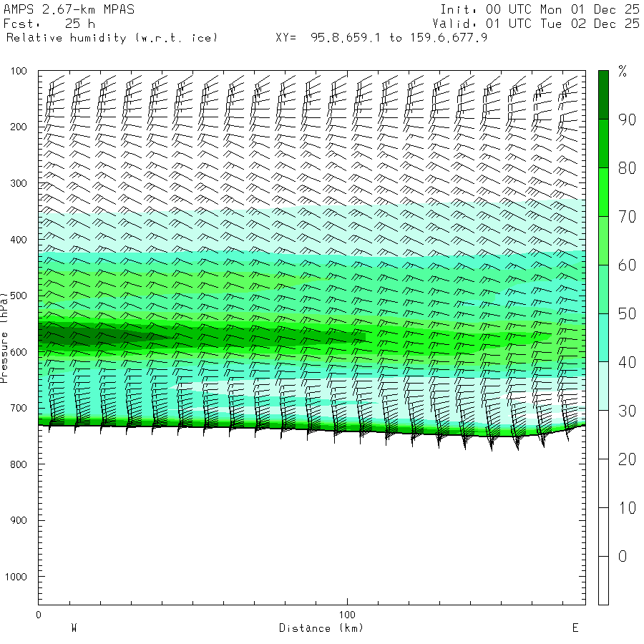This screenshot has height=644, width=644.
Task: Click the 'Valid: 01 UTC Tue 02 Dec 25' text
Action: (535, 24)
